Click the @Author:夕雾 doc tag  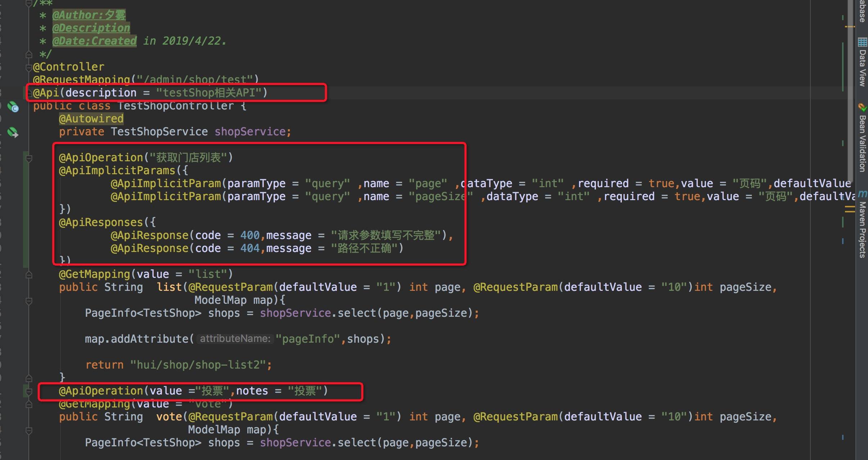coord(89,15)
